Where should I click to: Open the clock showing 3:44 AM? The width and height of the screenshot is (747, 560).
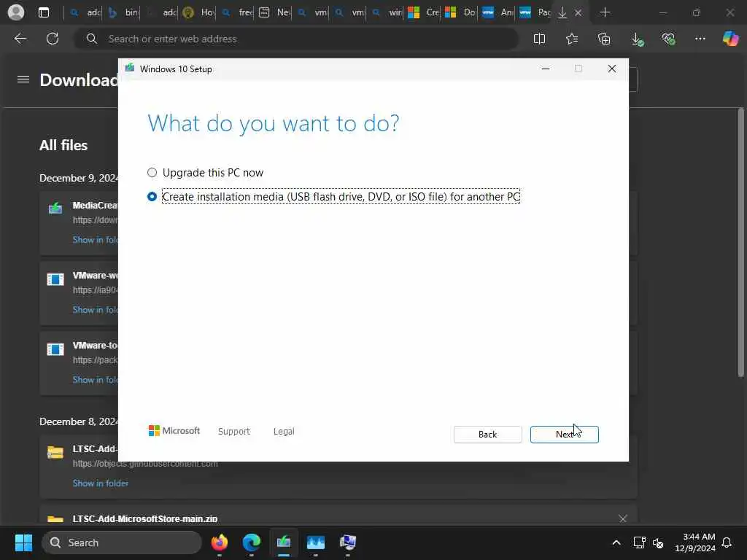[695, 542]
